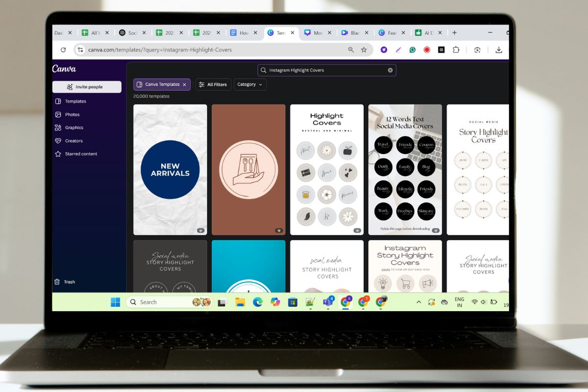
Task: Click the screenshot capture toolbar icon
Action: point(477,49)
